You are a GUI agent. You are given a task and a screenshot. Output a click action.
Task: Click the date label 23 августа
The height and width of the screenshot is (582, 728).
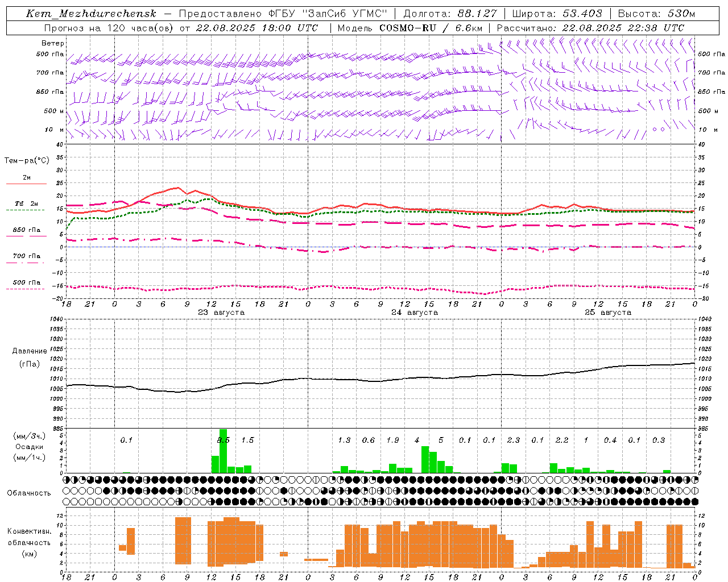point(221,313)
